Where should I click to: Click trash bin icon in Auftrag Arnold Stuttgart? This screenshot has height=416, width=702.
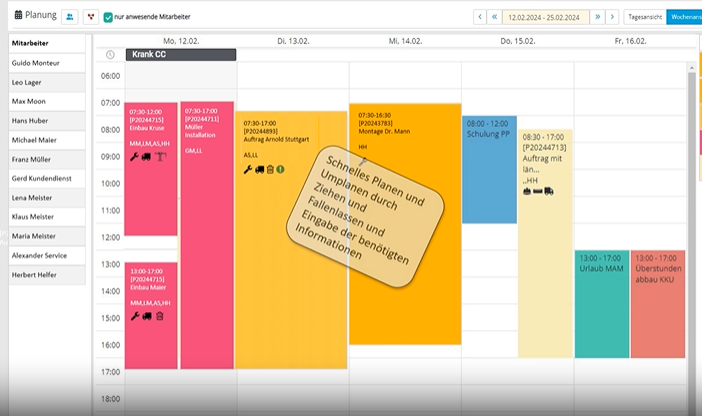270,170
